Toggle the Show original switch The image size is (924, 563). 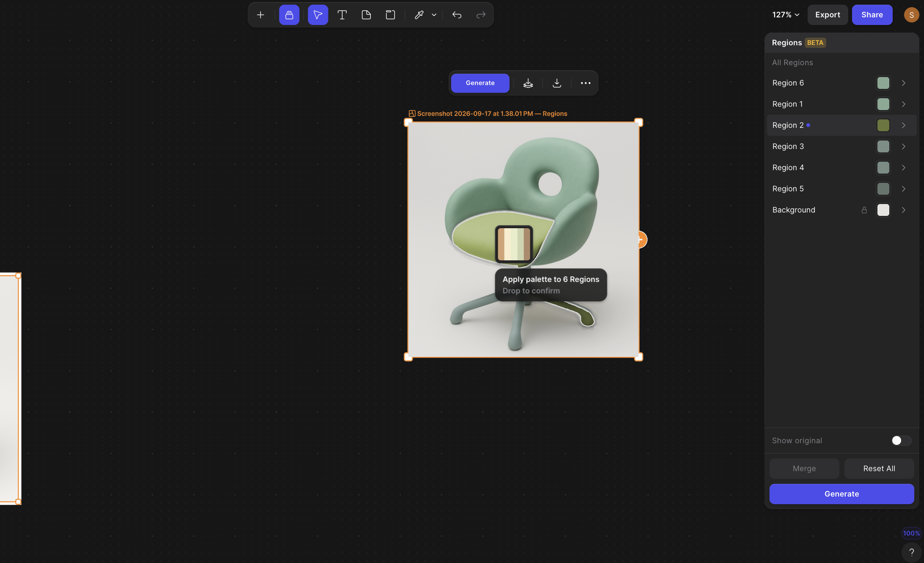(x=901, y=441)
